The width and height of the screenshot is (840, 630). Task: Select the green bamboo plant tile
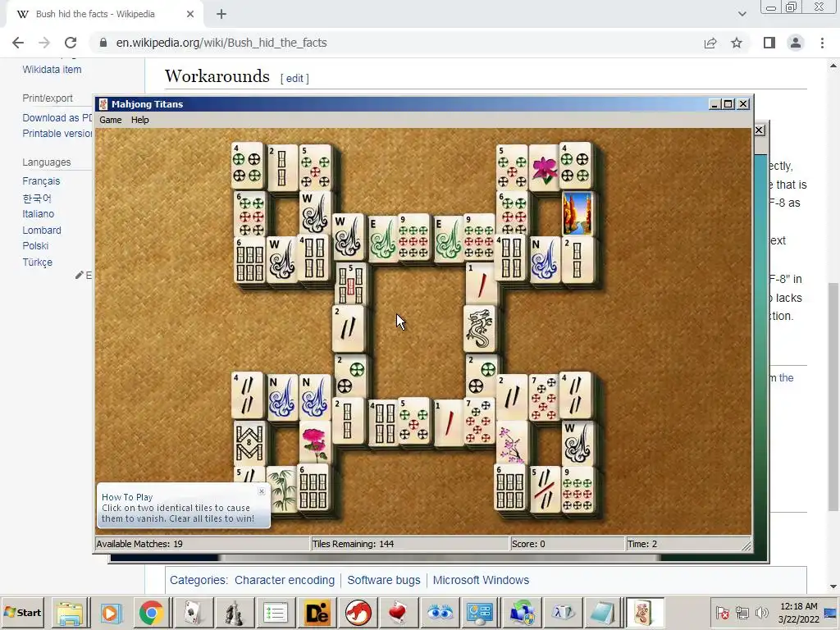pyautogui.click(x=282, y=490)
